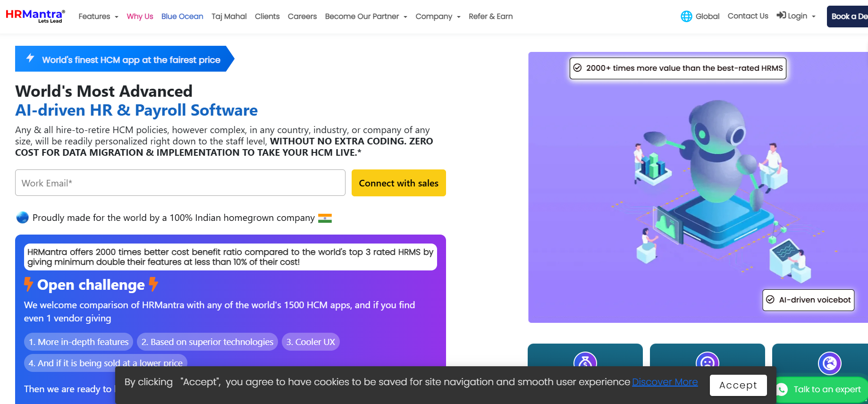
Task: Expand the Features dropdown menu
Action: [x=98, y=17]
